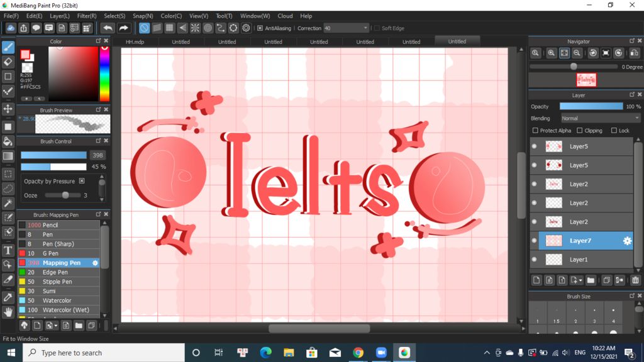Open the Cloud menu
Screen dimensions: 644x362
pos(285,16)
